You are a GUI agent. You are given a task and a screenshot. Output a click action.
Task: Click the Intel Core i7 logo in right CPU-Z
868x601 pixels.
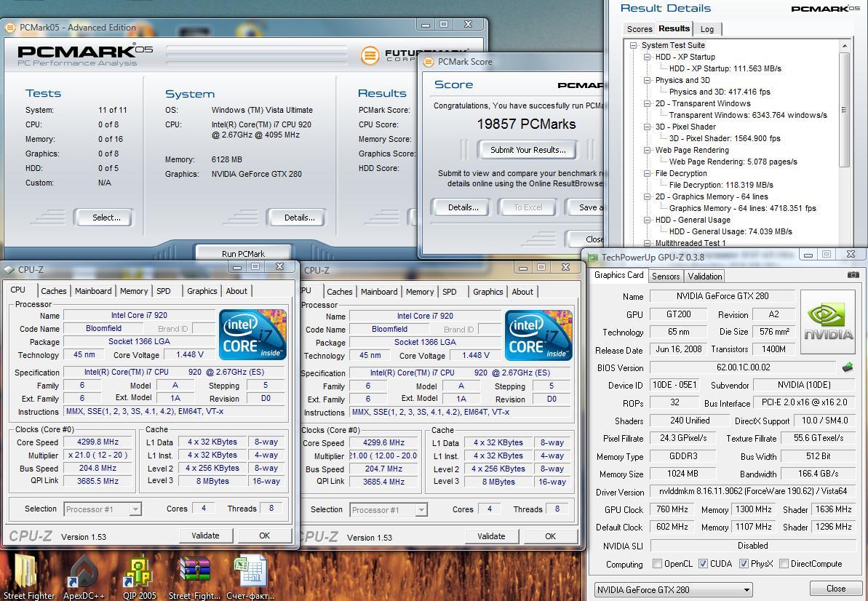[x=538, y=335]
